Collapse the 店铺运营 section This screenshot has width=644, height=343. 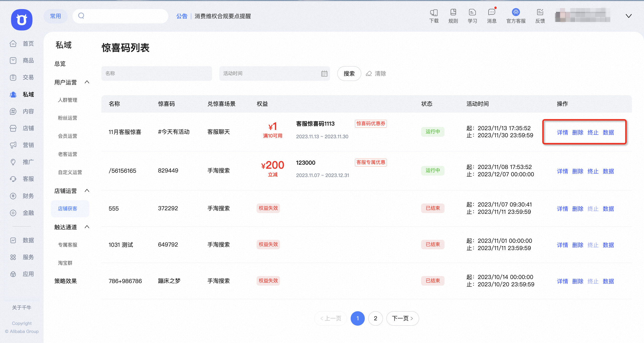87,191
